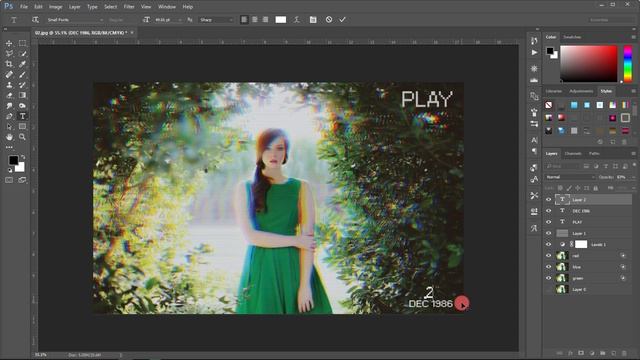This screenshot has height=360, width=640.
Task: Open the anti-aliasing Sharp dropdown
Action: click(216, 20)
